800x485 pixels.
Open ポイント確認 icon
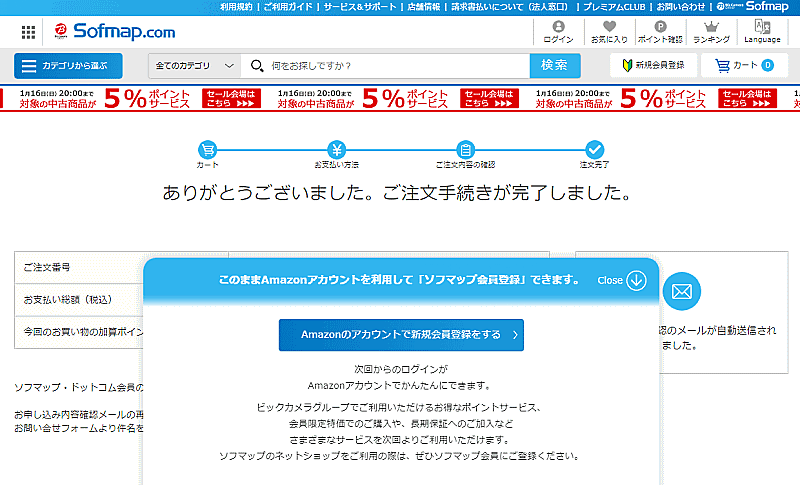(x=660, y=32)
